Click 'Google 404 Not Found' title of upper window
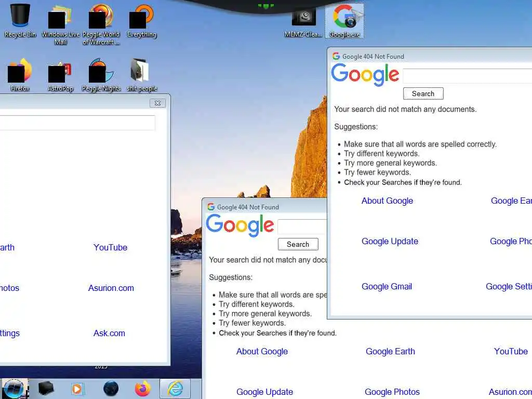The image size is (532, 399). [x=373, y=56]
